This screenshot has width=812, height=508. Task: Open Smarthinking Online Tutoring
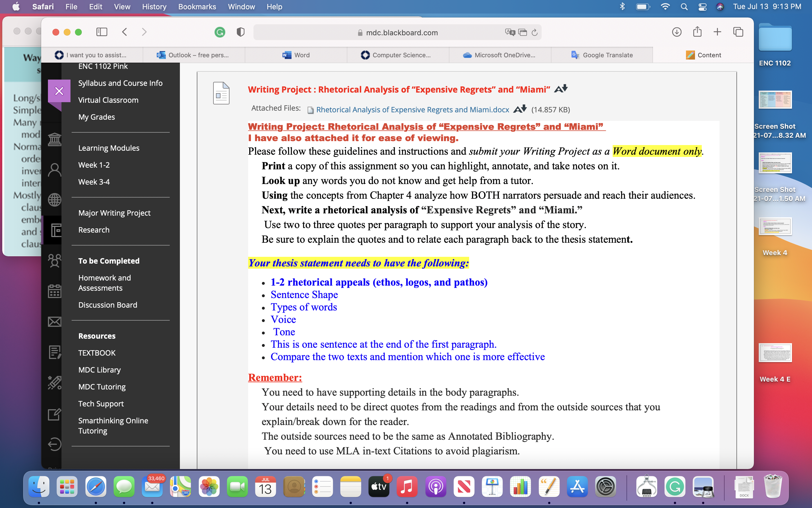tap(113, 426)
